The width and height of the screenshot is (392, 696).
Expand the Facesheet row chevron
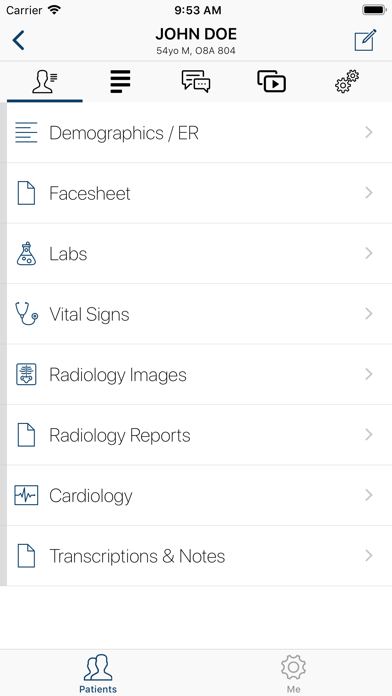coord(368,193)
